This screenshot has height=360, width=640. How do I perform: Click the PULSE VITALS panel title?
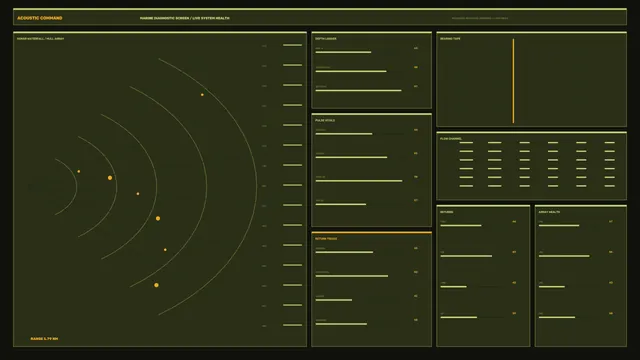click(x=325, y=120)
